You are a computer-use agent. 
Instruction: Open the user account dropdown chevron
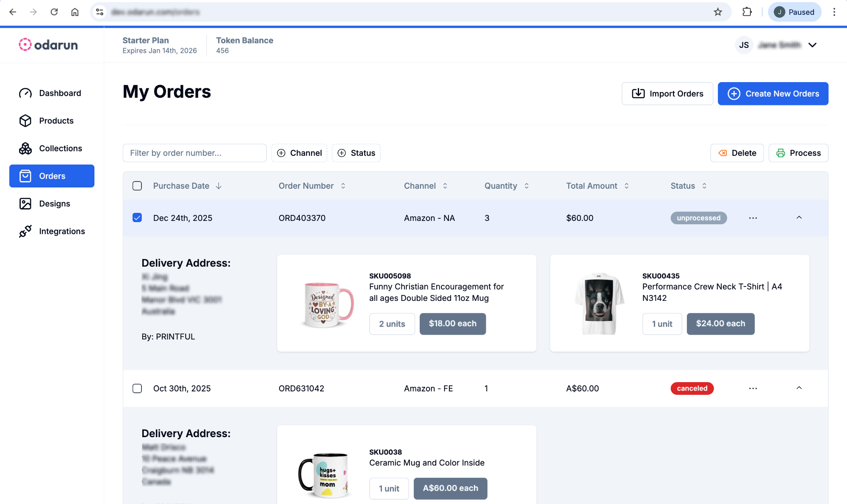(x=812, y=45)
